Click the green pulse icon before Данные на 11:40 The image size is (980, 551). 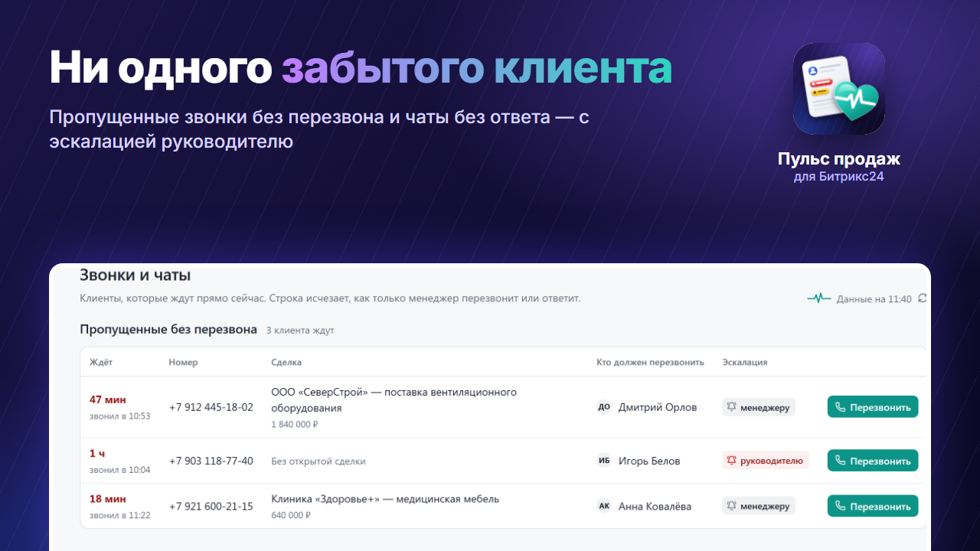(x=819, y=298)
